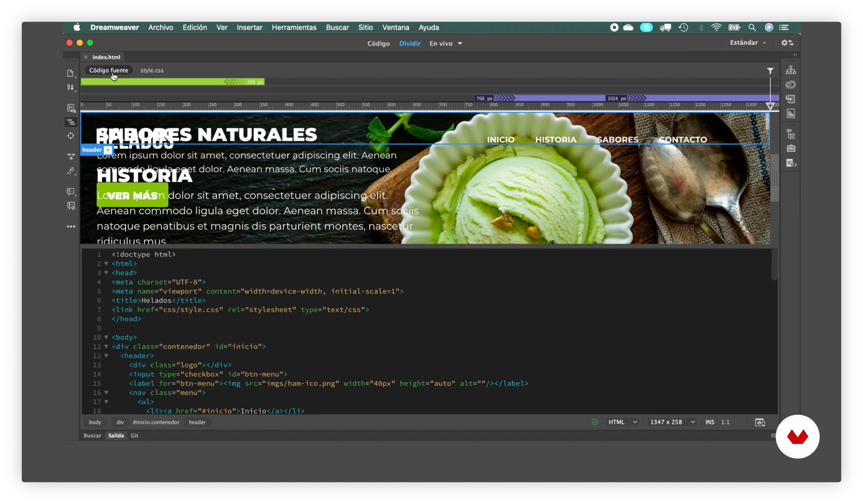The height and width of the screenshot is (504, 863).
Task: Open the Herramientas menu
Action: click(x=294, y=28)
